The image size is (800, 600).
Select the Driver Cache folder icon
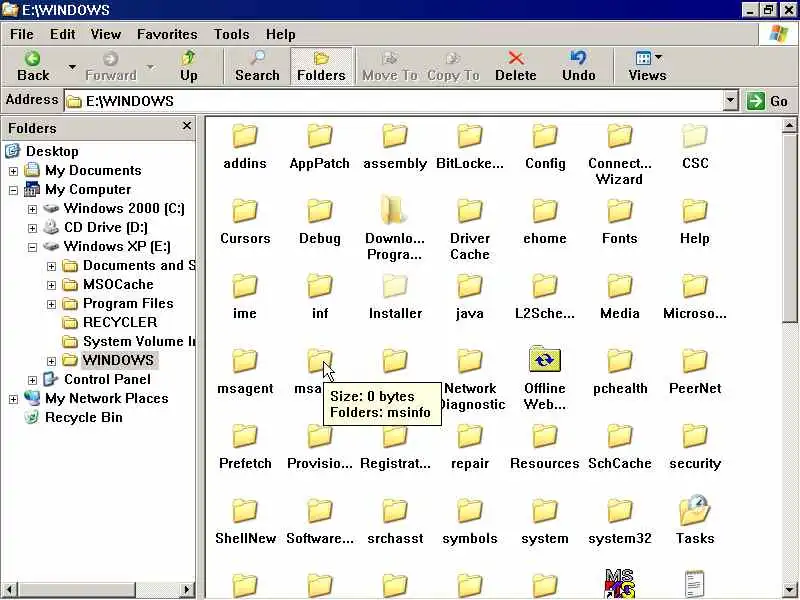tap(470, 211)
